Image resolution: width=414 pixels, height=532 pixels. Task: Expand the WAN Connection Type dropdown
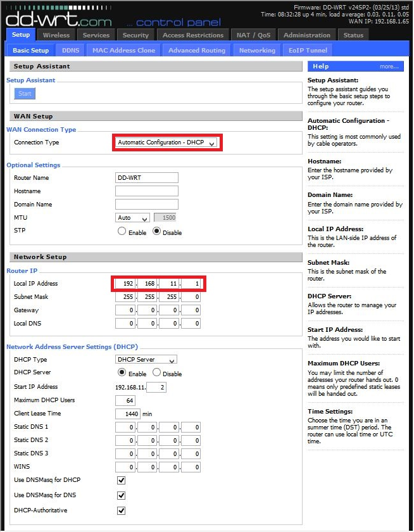pyautogui.click(x=166, y=142)
